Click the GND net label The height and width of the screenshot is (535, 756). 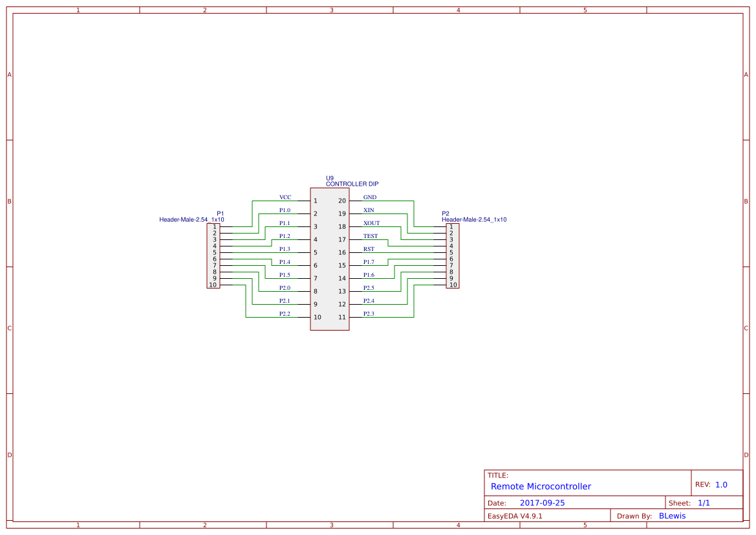tap(369, 197)
